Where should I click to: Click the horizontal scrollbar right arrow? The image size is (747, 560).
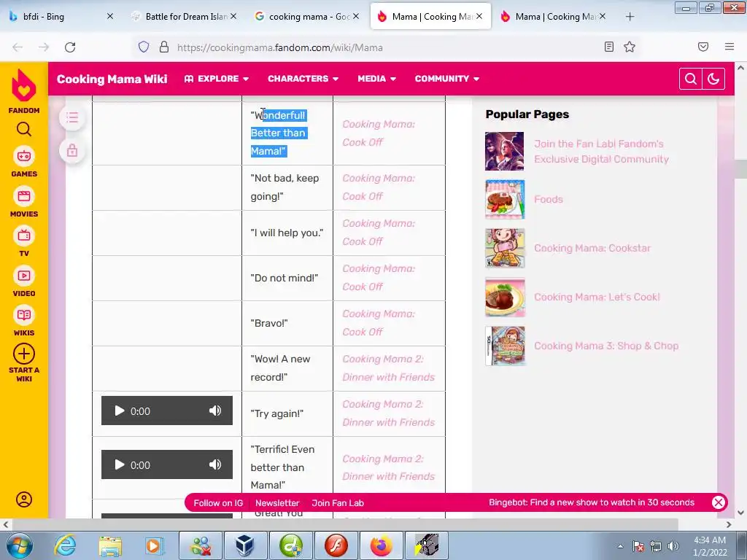(x=729, y=524)
